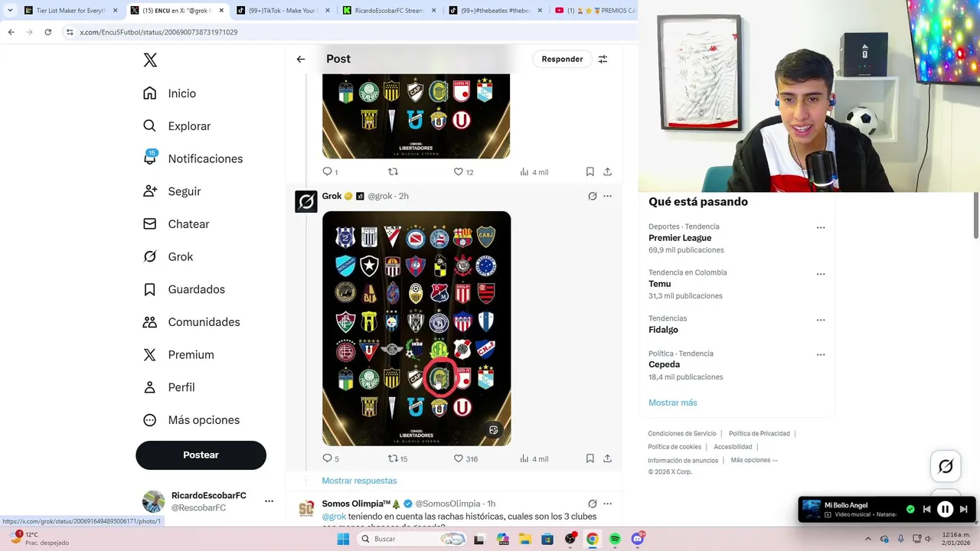Reply to Grok's post with 5 comments
The height and width of the screenshot is (551, 980).
330,458
